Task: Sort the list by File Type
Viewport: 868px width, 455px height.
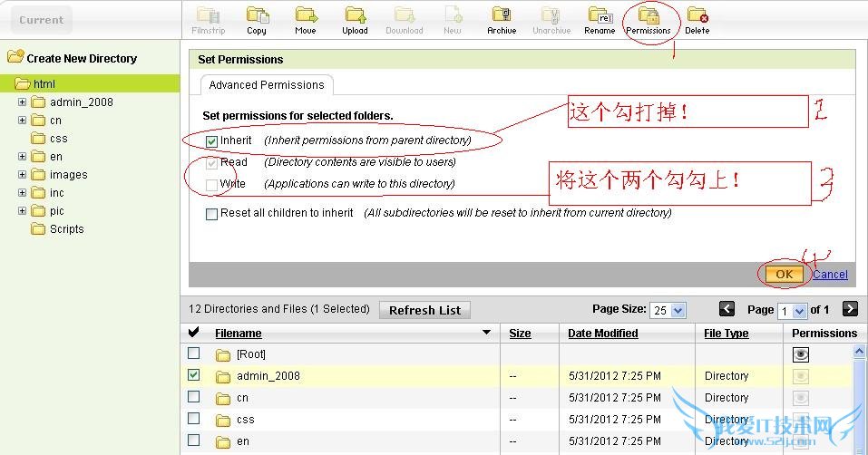Action: pos(727,334)
